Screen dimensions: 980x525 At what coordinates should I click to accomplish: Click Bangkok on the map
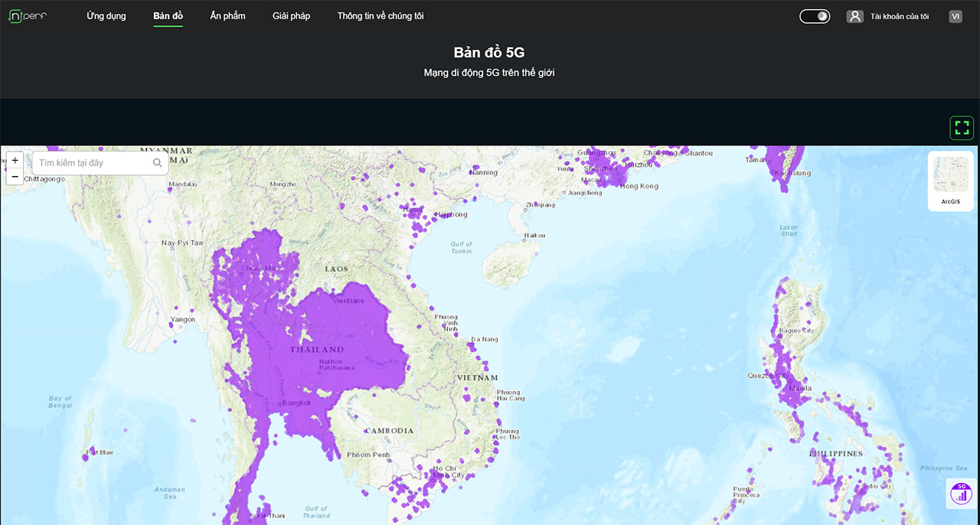(296, 403)
